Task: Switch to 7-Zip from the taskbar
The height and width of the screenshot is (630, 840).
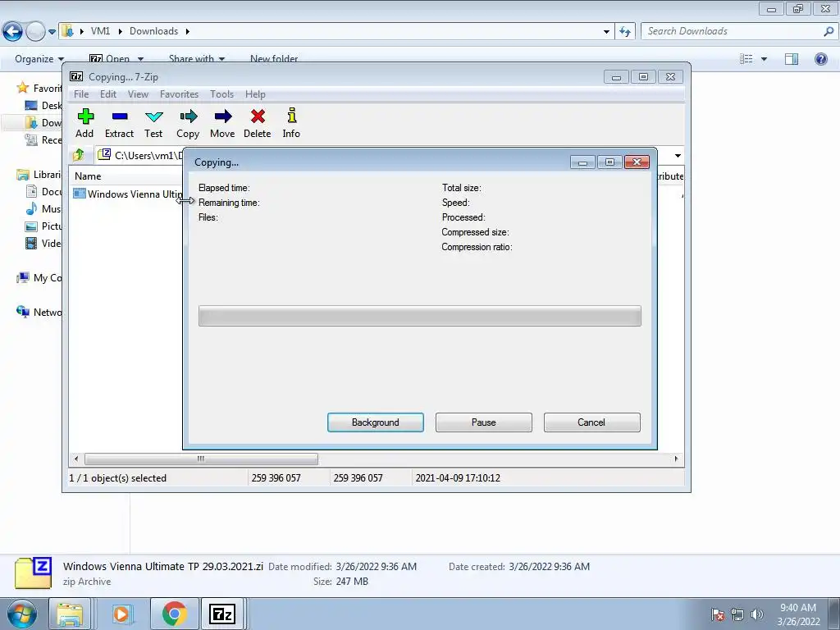Action: click(x=222, y=614)
